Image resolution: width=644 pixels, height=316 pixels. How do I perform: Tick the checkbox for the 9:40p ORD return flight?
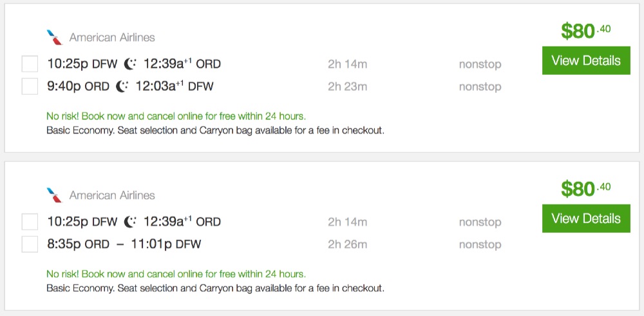(30, 86)
